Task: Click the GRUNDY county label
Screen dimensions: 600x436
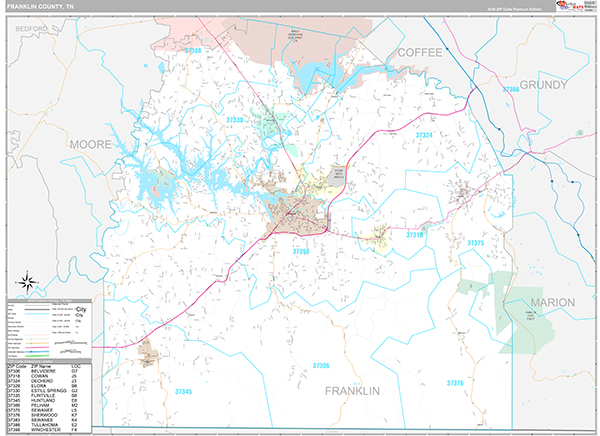Action: coord(543,85)
